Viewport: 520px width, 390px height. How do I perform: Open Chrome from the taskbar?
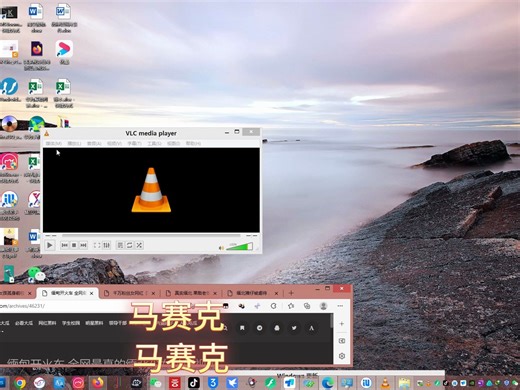pos(20,383)
